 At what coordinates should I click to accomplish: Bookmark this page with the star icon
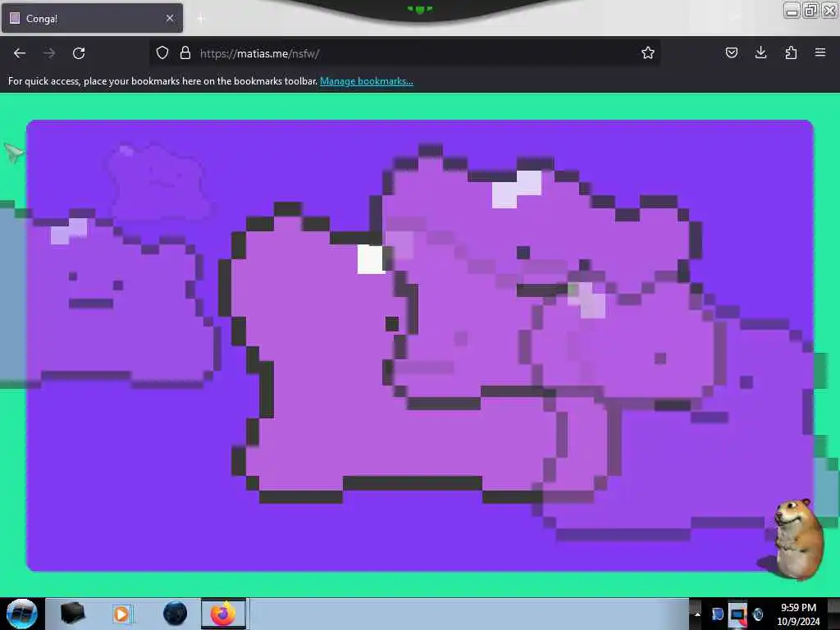pos(648,52)
